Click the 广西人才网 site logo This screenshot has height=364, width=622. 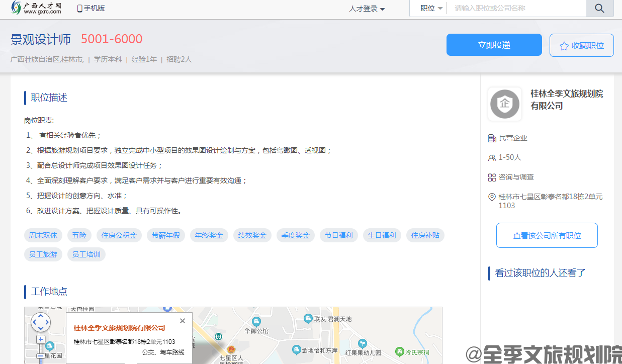(x=36, y=8)
